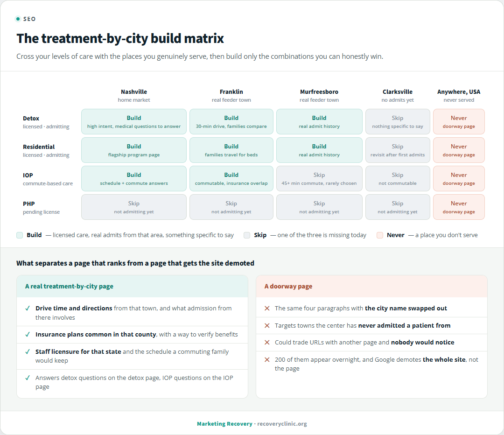Click 'nobody would notice' bold text
Viewport: 504px width, 435px height.
coord(422,343)
